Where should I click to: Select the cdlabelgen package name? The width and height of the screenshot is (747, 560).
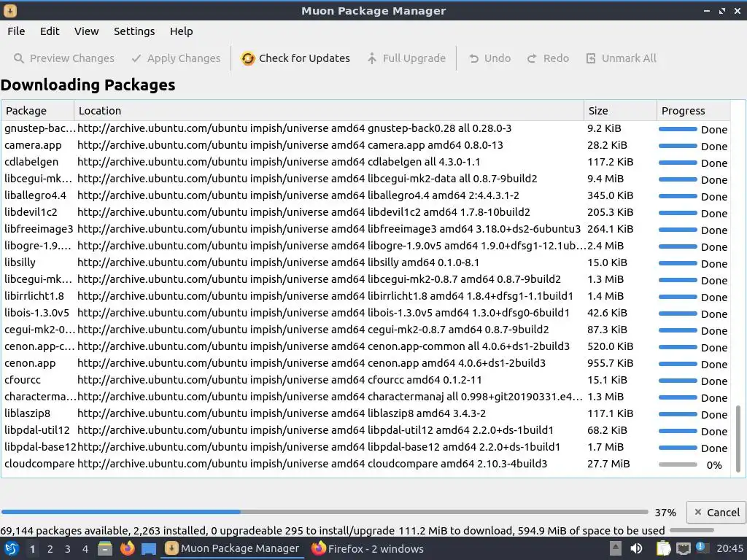[x=31, y=162]
